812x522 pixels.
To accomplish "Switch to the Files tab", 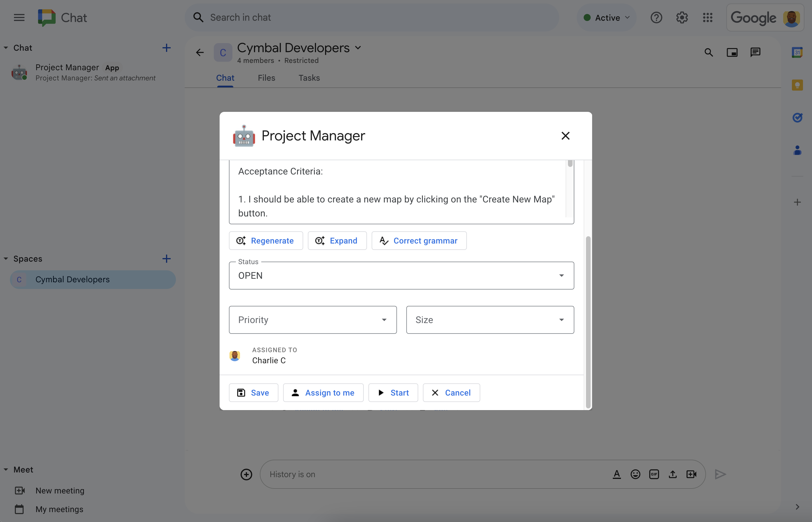I will pos(266,77).
